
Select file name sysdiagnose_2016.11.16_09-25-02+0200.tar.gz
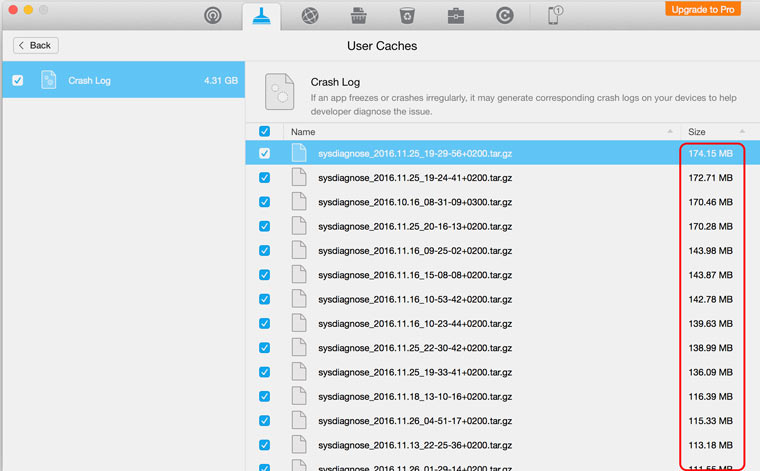pos(415,251)
